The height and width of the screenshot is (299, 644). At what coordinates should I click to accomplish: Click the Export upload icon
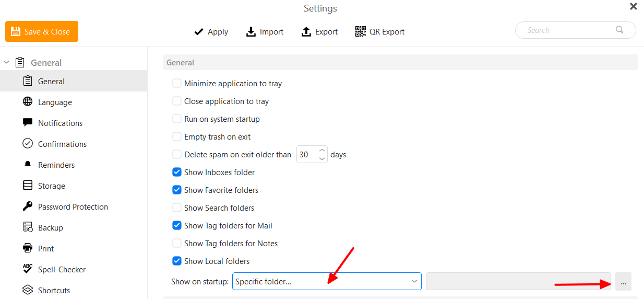pos(306,31)
